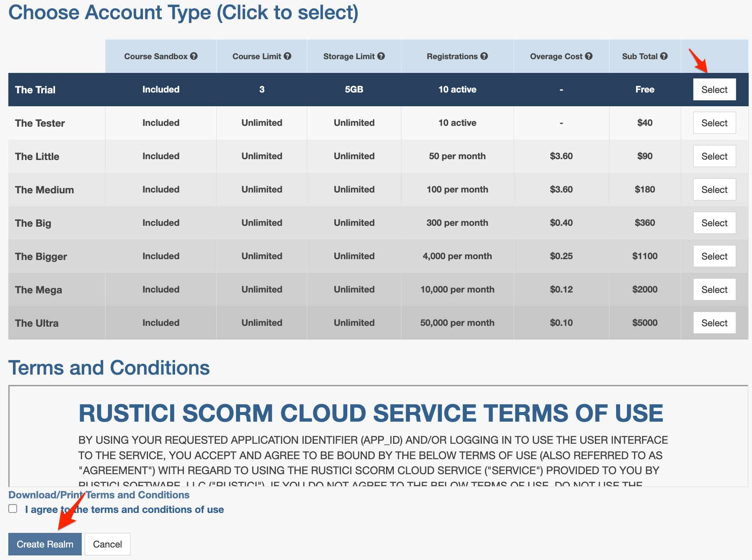Click the Create Realm button
This screenshot has width=752, height=560.
coord(45,544)
